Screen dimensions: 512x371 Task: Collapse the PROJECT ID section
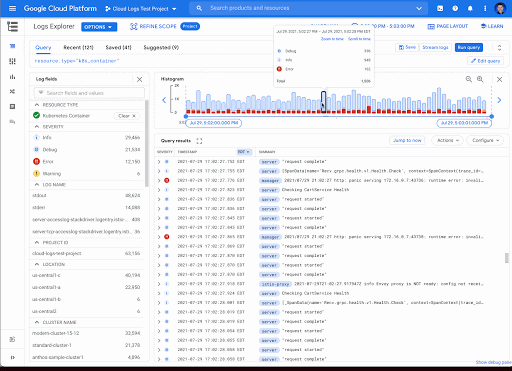(37, 242)
